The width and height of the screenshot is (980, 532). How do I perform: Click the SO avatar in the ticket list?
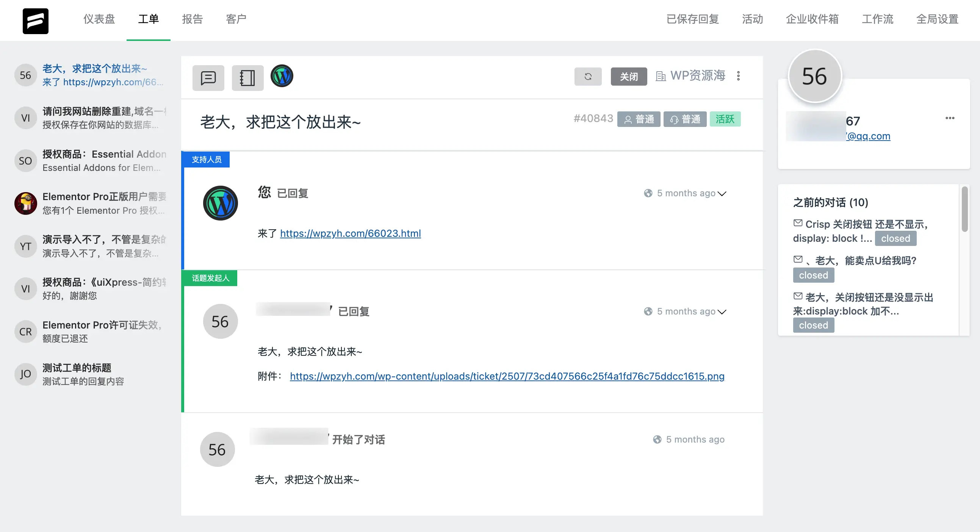[25, 161]
